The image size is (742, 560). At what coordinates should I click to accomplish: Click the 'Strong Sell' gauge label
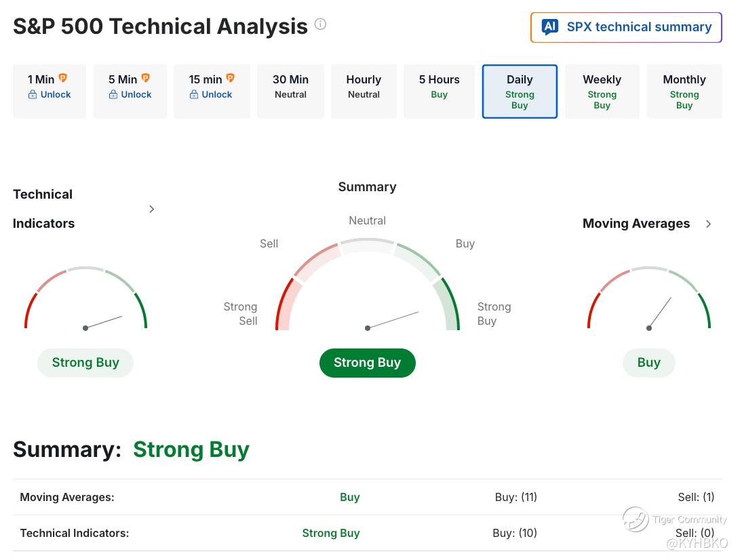click(240, 314)
